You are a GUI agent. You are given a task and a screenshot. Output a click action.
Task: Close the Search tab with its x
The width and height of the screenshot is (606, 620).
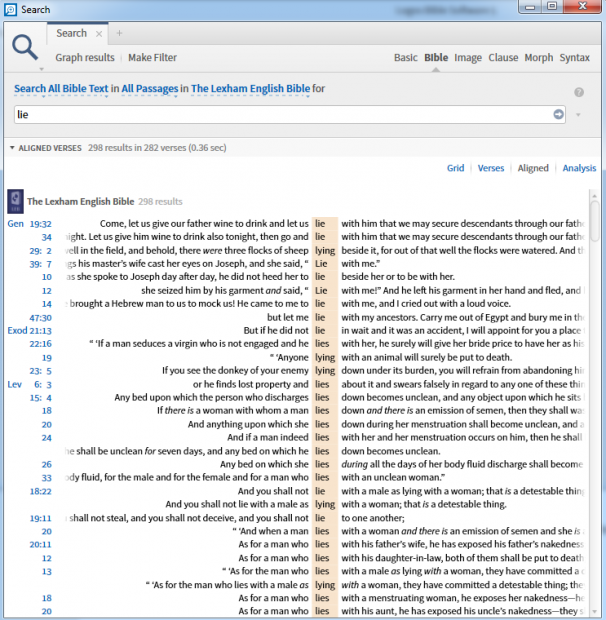[x=99, y=34]
